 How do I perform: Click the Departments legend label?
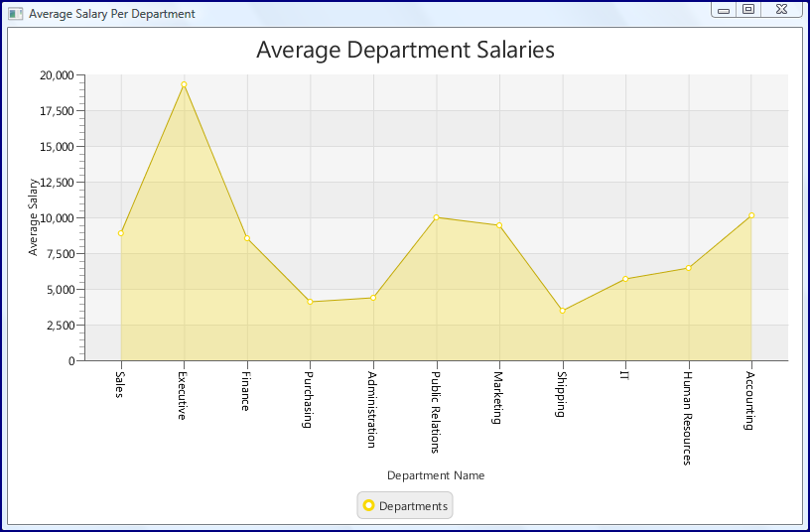pyautogui.click(x=413, y=506)
